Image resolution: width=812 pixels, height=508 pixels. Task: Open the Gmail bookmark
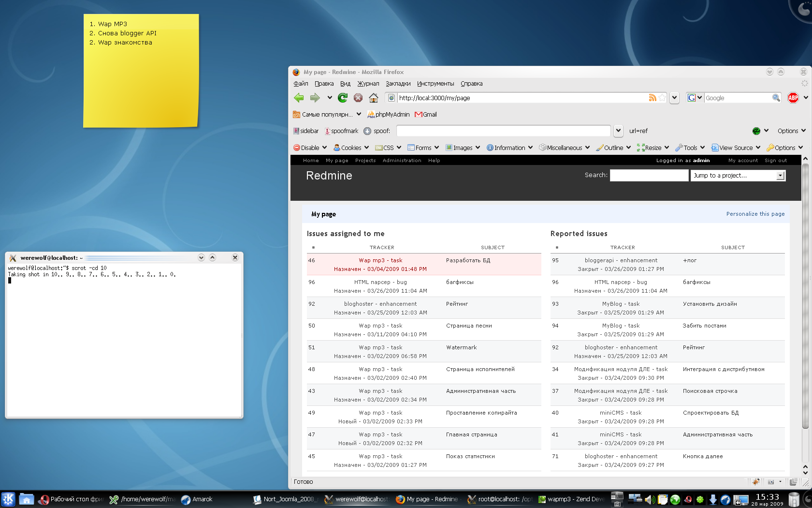(426, 115)
